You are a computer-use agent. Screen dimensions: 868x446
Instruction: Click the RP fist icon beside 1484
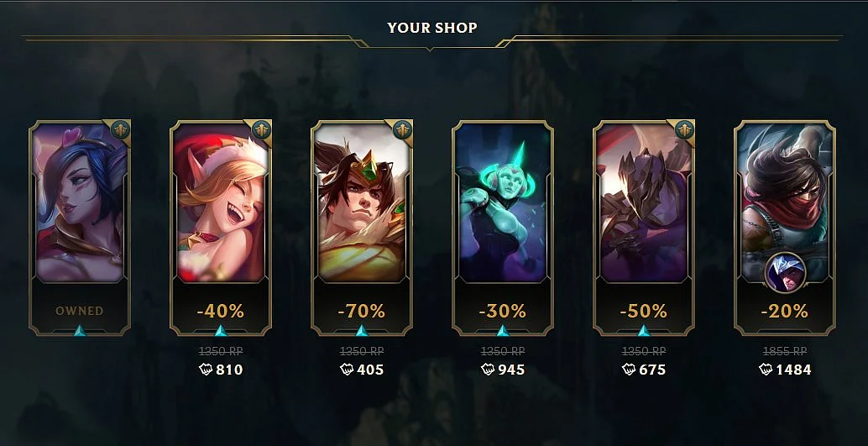[766, 370]
